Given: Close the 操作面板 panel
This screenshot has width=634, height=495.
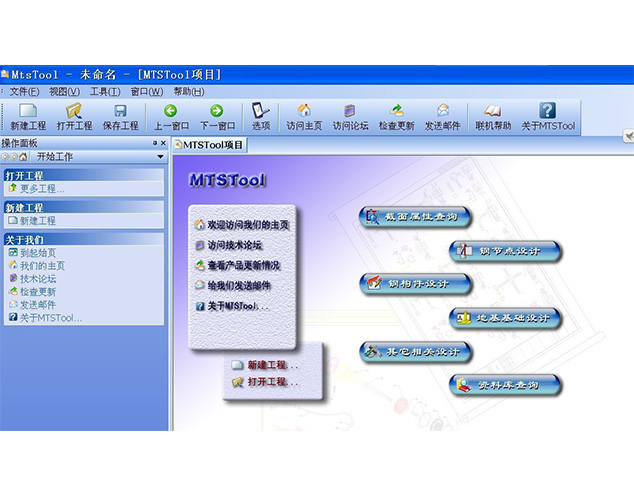Looking at the screenshot, I should point(163,143).
